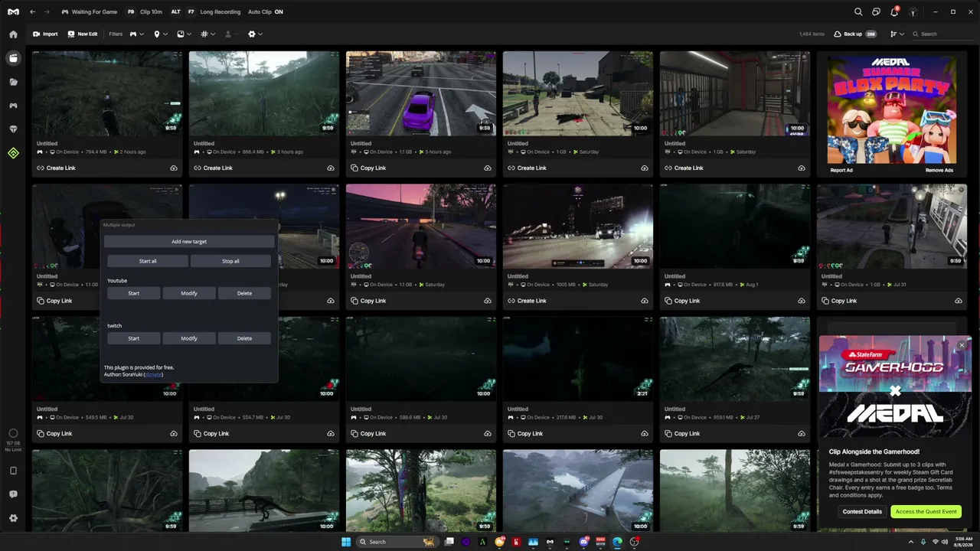Screen dimensions: 980x551
Task: Open global search magnifier in the title bar
Action: [x=858, y=11]
